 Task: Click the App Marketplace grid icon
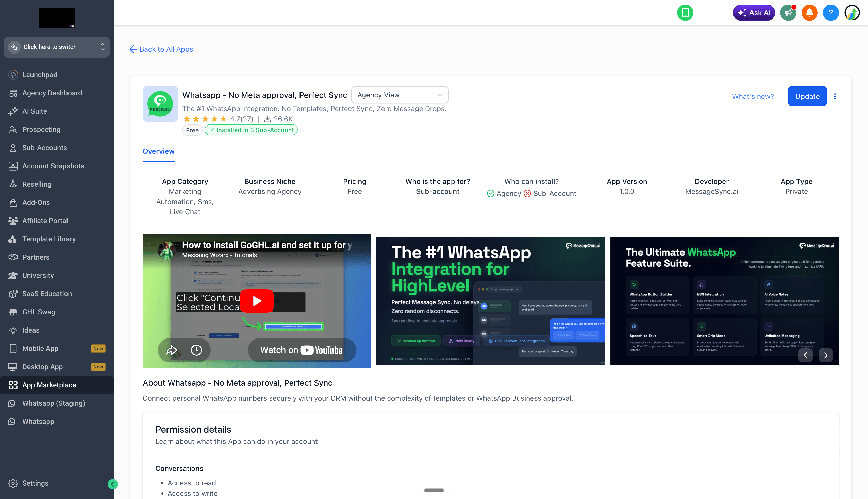point(13,385)
